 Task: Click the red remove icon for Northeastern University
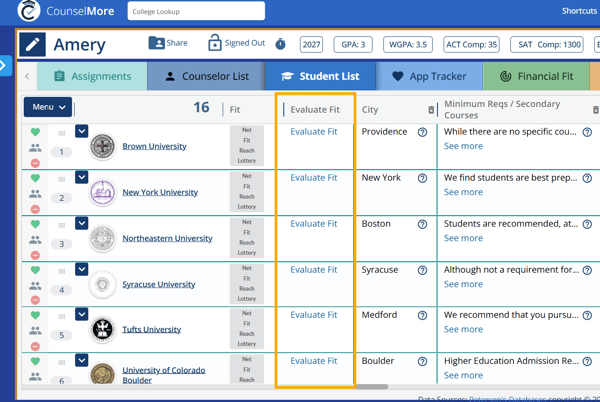pyautogui.click(x=35, y=255)
